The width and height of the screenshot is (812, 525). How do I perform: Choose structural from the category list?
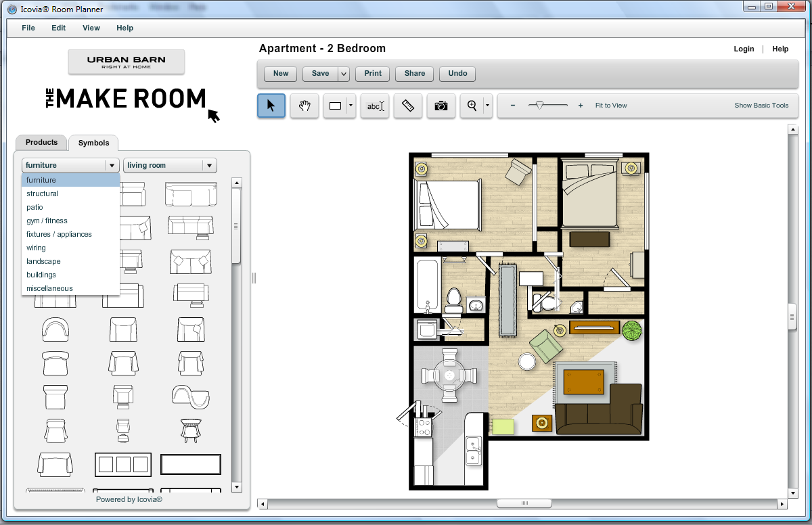[x=70, y=193]
